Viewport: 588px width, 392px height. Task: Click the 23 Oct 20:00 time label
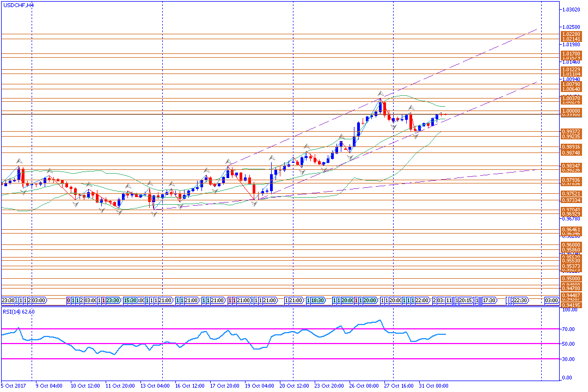[329, 386]
